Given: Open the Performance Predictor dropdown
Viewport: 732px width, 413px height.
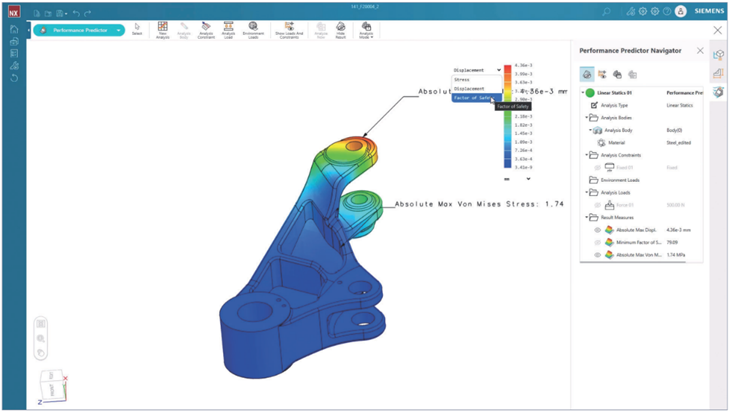Looking at the screenshot, I should point(119,30).
